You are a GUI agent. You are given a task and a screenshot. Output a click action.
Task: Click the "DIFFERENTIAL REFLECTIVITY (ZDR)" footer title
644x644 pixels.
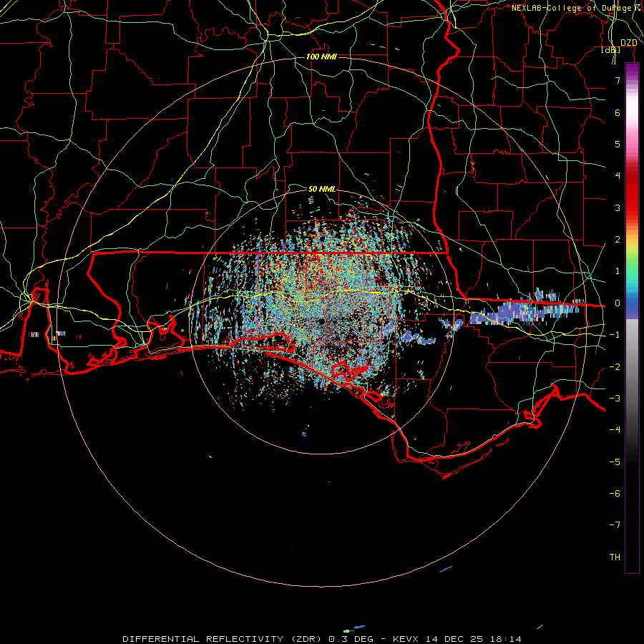(x=223, y=639)
